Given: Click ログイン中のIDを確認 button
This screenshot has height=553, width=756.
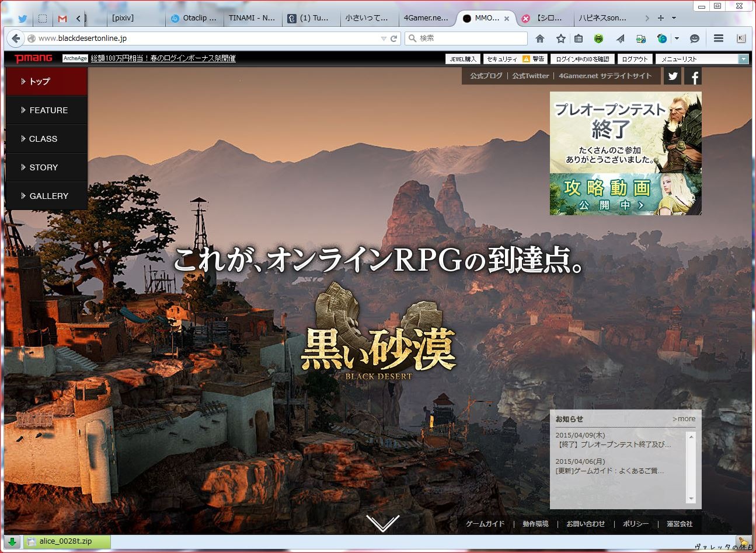Looking at the screenshot, I should (583, 59).
